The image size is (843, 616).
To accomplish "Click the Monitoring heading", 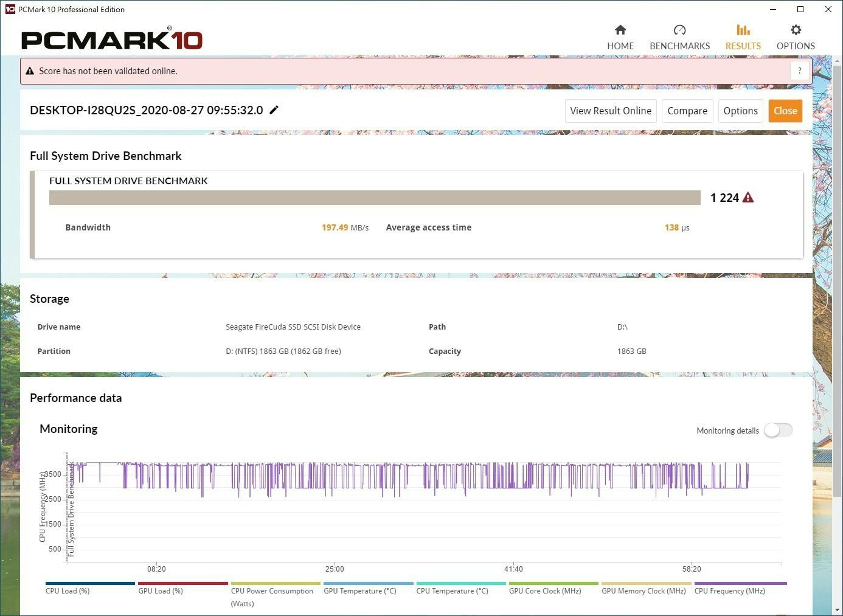I will [69, 429].
